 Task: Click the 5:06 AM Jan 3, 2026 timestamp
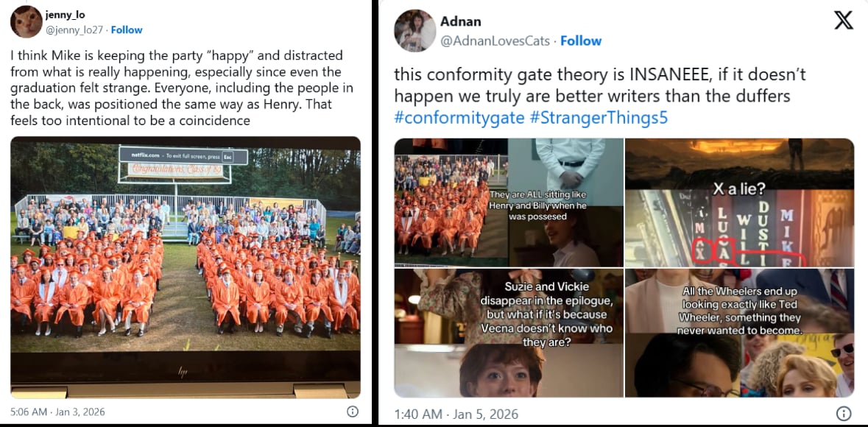click(x=57, y=412)
